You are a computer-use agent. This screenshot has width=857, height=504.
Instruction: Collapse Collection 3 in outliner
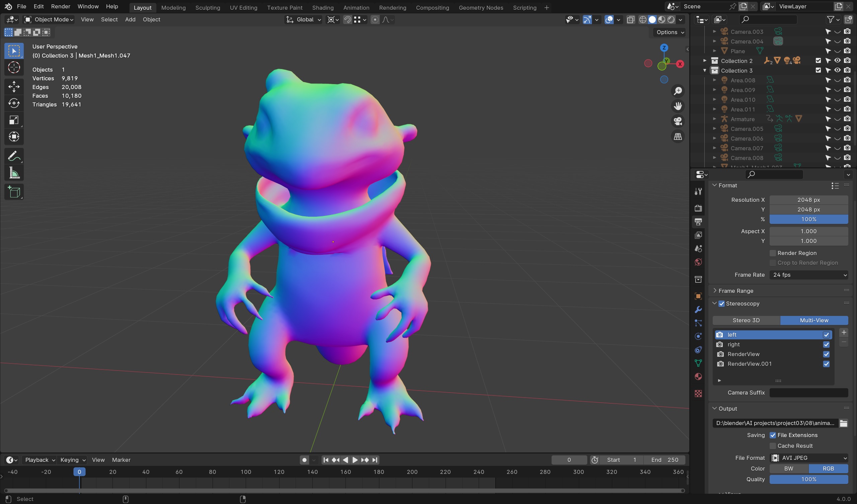[705, 70]
